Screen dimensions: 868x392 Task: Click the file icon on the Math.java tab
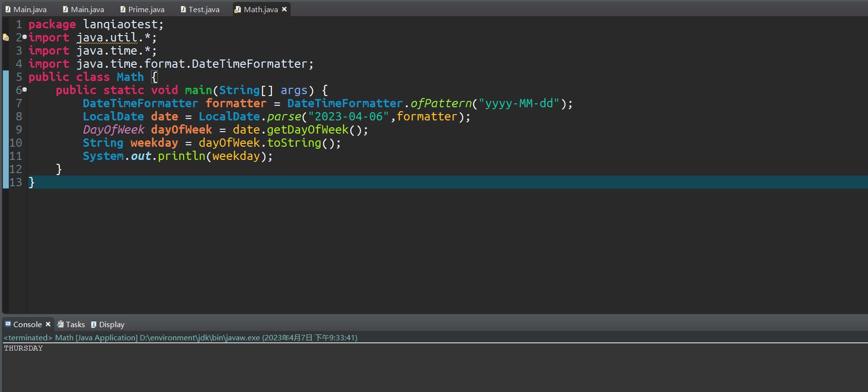[238, 9]
